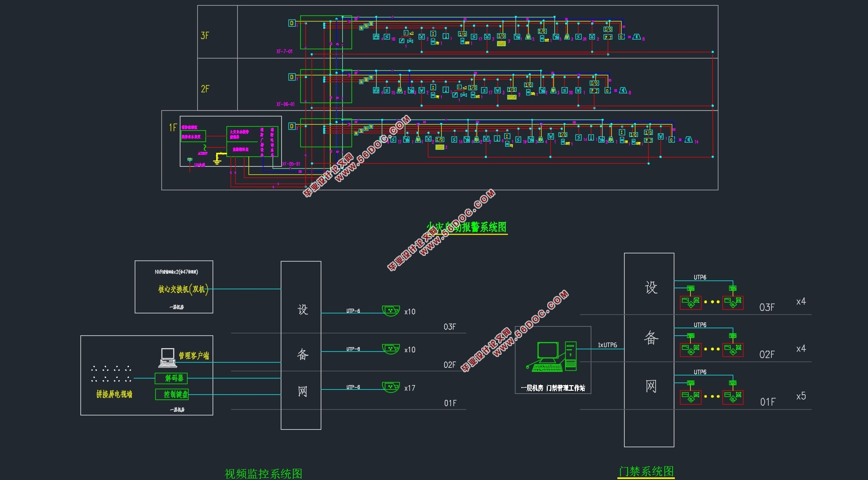Click the D box symbol on floor 1F
The width and height of the screenshot is (868, 480).
pos(292,126)
